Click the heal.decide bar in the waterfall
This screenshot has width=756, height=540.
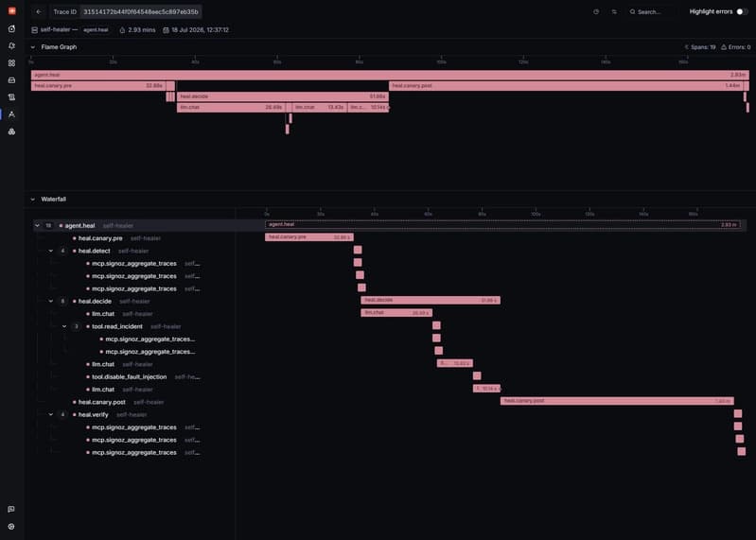click(x=431, y=300)
